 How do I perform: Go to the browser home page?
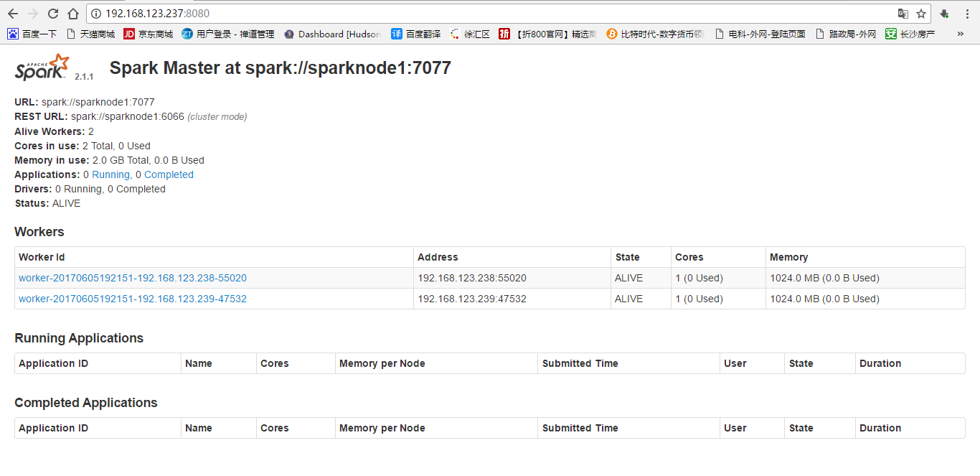73,14
